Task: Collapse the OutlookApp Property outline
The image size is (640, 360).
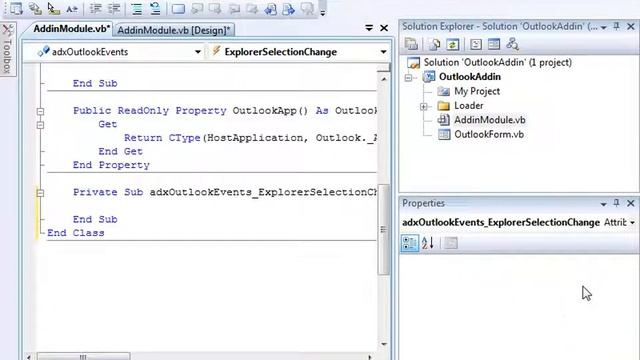Action: pos(40,111)
